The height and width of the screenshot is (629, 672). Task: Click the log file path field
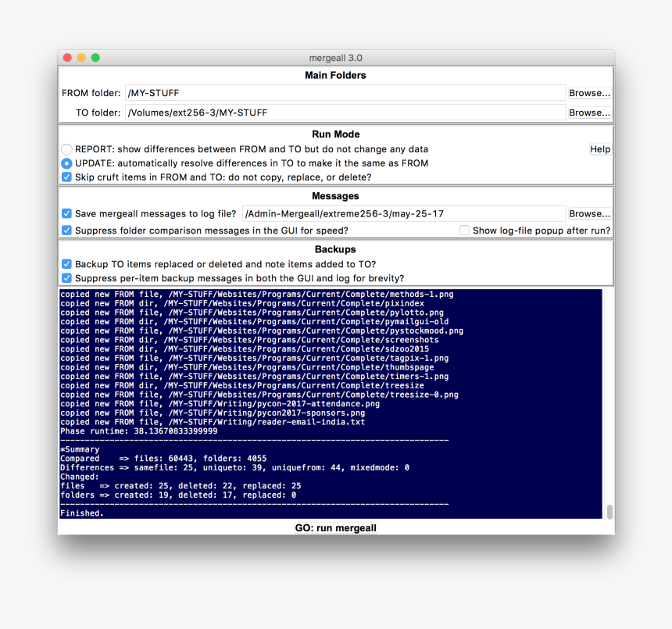point(404,213)
